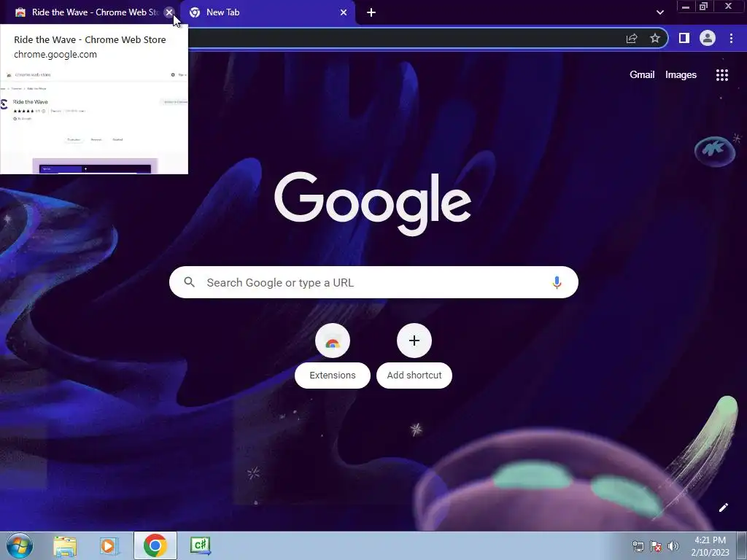Open the Windows Start menu

point(20,545)
